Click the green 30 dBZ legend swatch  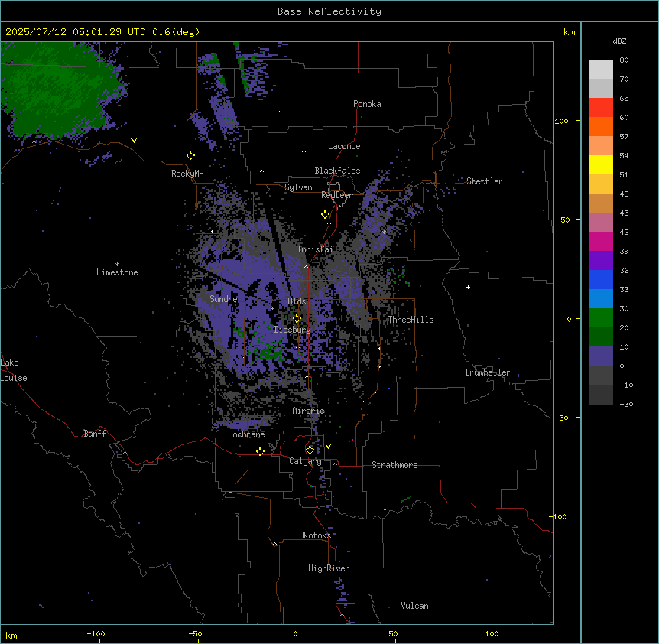(601, 318)
